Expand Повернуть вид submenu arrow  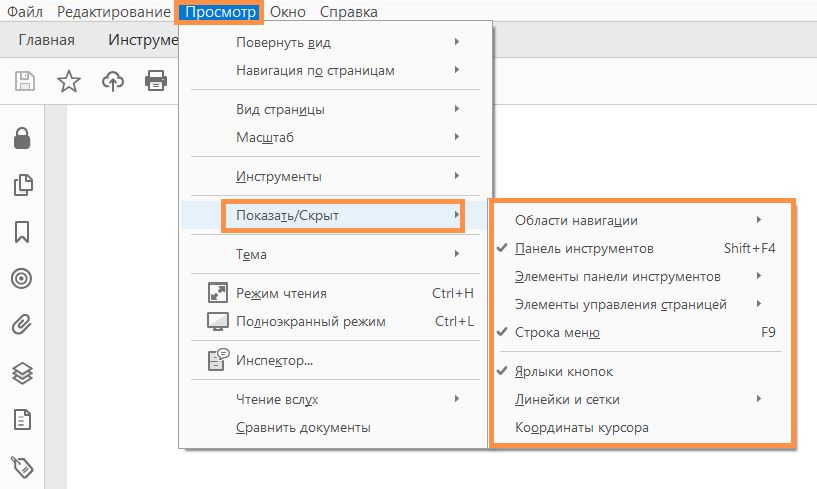click(x=456, y=42)
